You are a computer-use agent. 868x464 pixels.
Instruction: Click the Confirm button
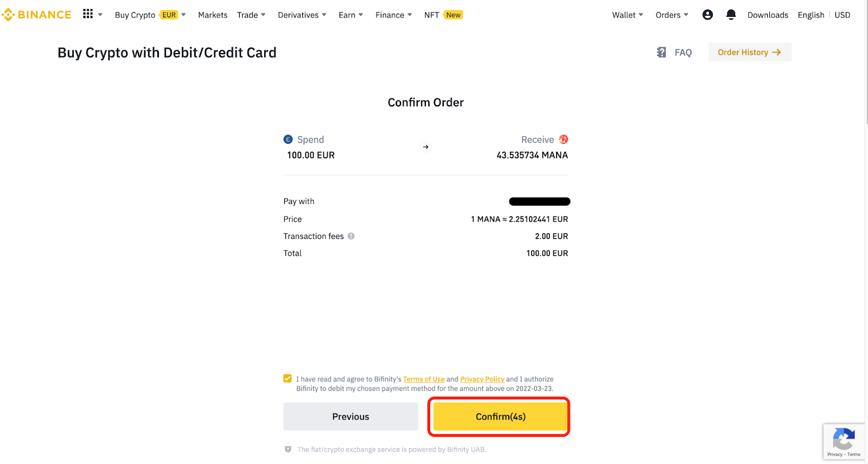click(499, 416)
